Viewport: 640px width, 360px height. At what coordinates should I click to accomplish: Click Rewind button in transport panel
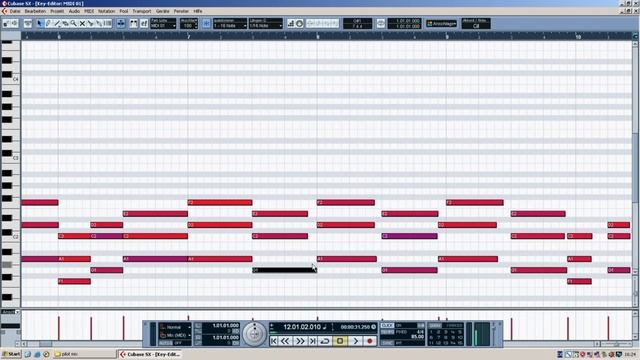pos(285,341)
